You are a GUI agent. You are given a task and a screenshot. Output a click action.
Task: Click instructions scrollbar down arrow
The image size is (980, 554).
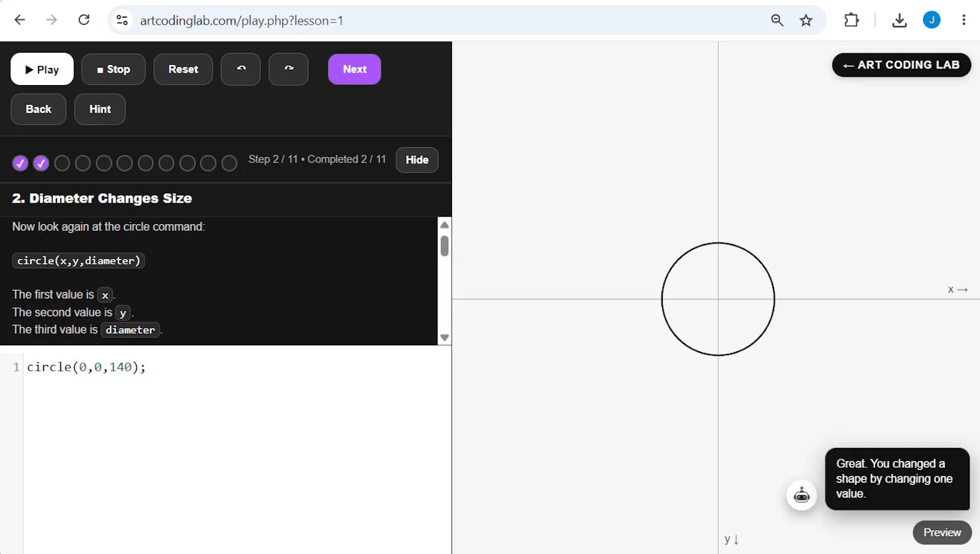[445, 337]
